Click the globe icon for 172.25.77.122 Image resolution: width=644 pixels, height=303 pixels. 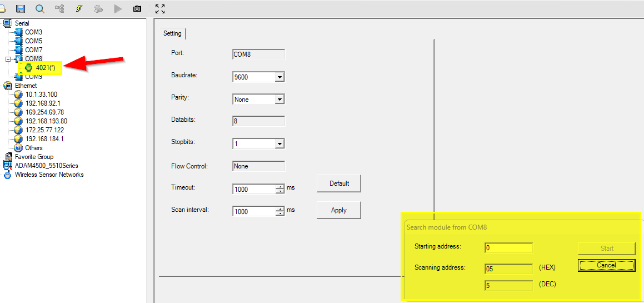click(x=18, y=130)
